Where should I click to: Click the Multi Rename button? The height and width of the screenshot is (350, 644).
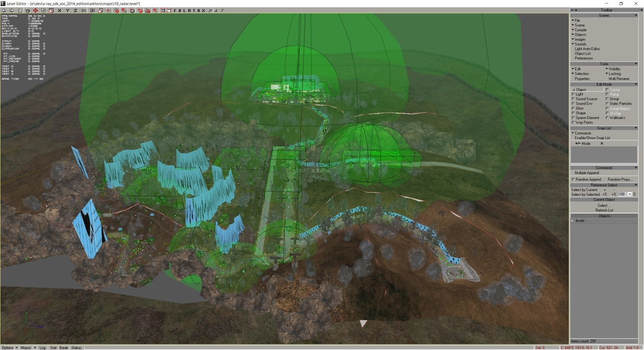(x=619, y=79)
